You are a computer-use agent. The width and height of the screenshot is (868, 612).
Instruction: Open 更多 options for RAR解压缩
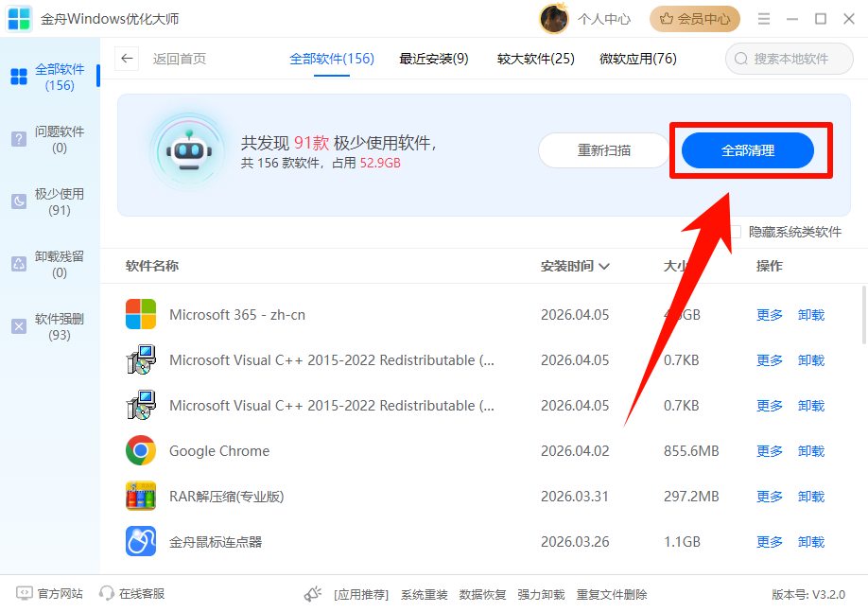tap(769, 497)
